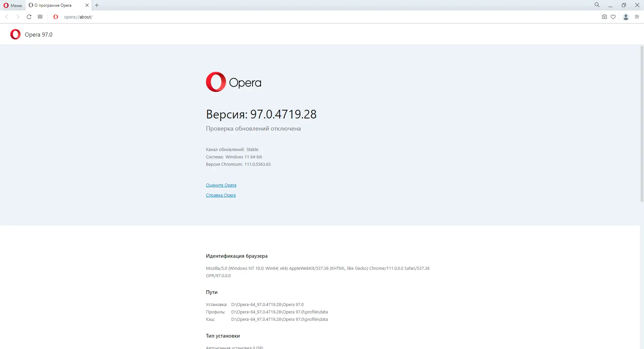The width and height of the screenshot is (644, 349).
Task: Open the tab tiles view icon
Action: pos(40,17)
